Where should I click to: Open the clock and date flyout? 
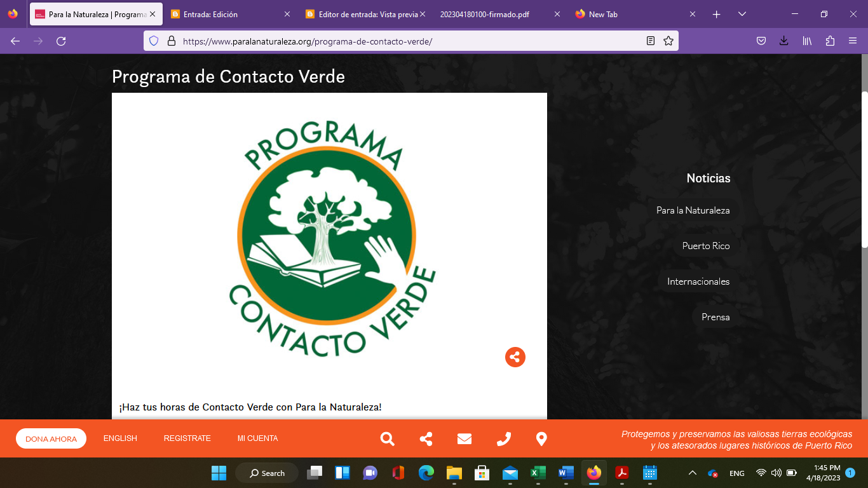point(823,472)
